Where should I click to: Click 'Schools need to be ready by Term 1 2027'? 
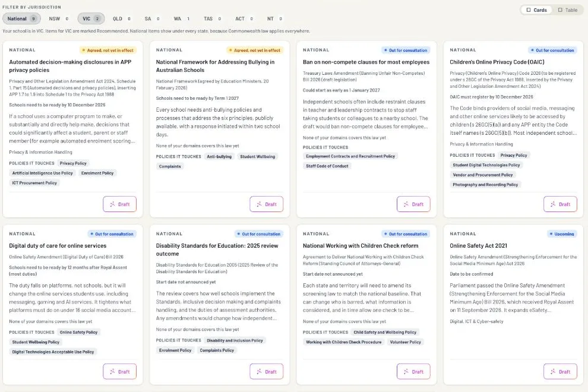pos(197,98)
